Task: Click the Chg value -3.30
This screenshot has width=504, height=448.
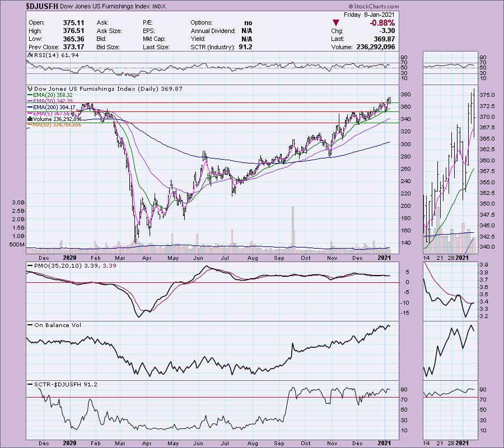Action: [387, 31]
